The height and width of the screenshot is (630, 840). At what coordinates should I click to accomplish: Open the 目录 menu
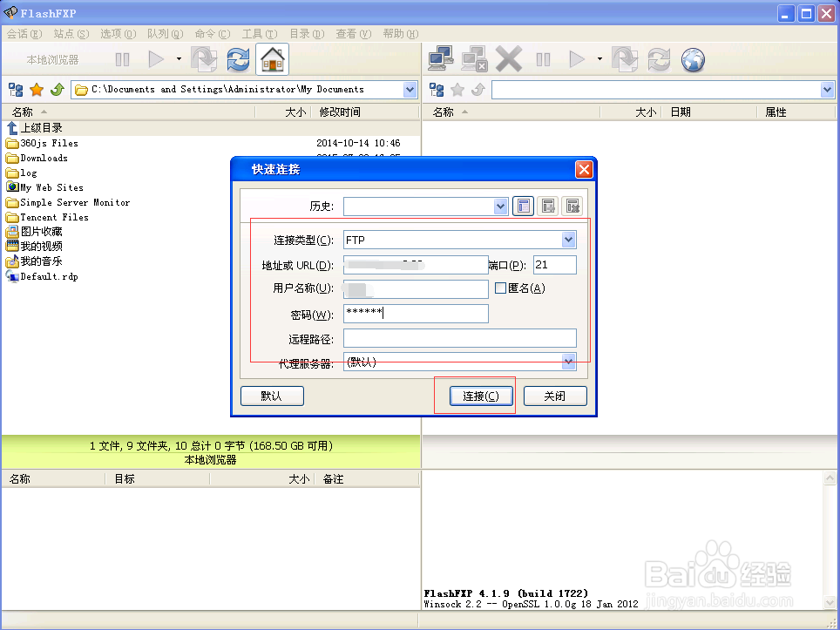(x=307, y=34)
